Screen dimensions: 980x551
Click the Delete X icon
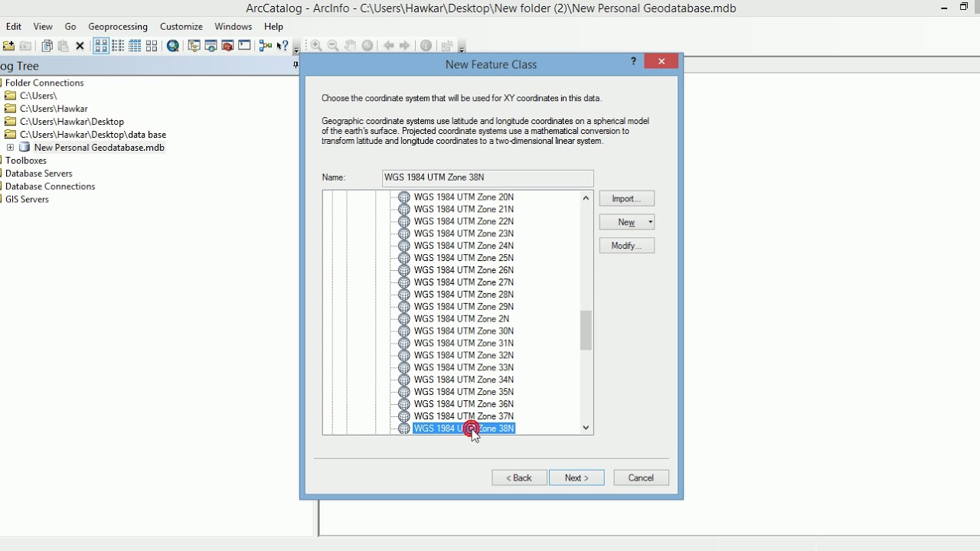(x=80, y=46)
